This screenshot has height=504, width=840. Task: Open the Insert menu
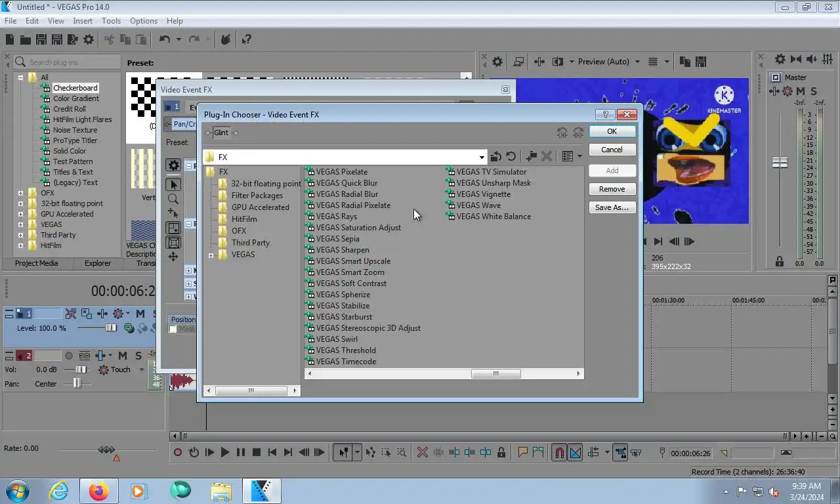tap(83, 21)
